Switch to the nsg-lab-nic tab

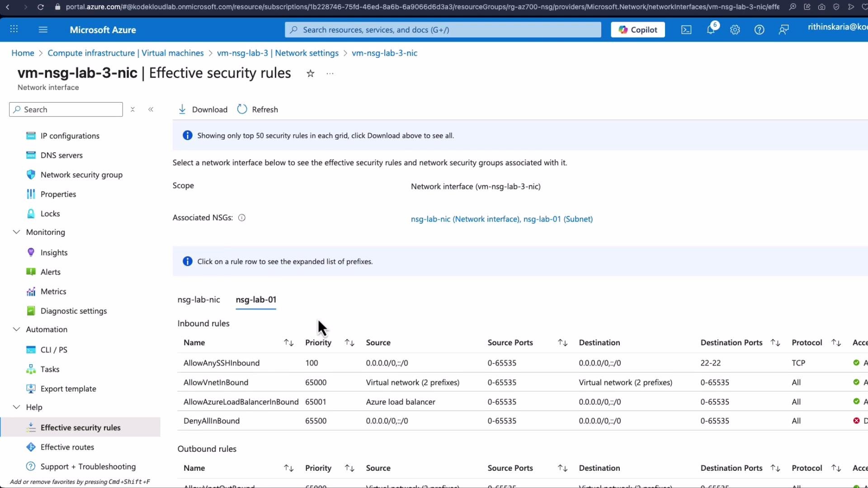198,300
